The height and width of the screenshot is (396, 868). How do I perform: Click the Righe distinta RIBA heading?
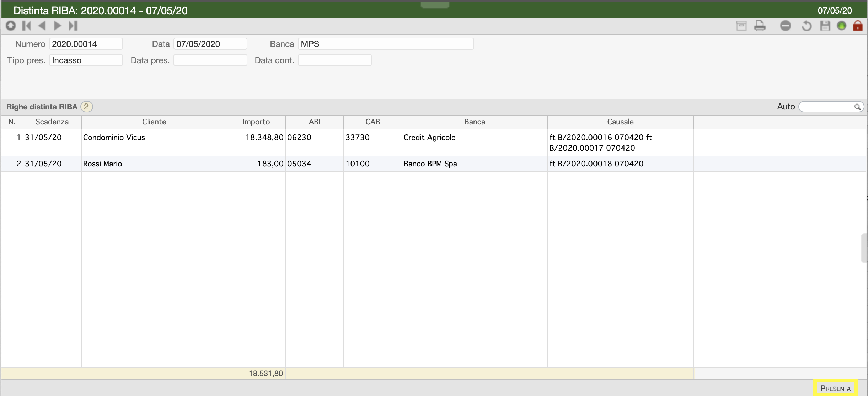coord(42,107)
